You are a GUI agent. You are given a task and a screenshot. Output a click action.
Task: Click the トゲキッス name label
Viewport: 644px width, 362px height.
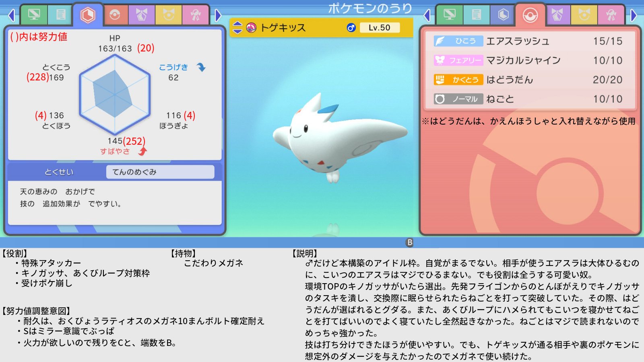click(283, 28)
